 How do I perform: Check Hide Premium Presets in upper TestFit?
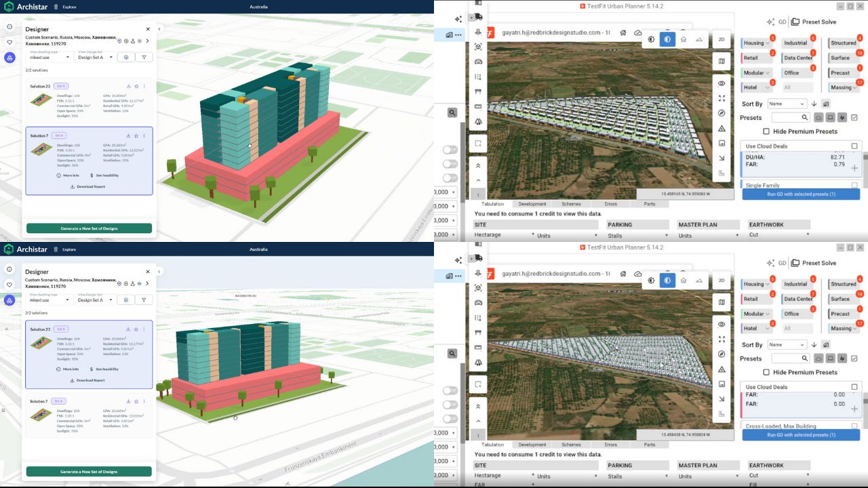point(766,131)
